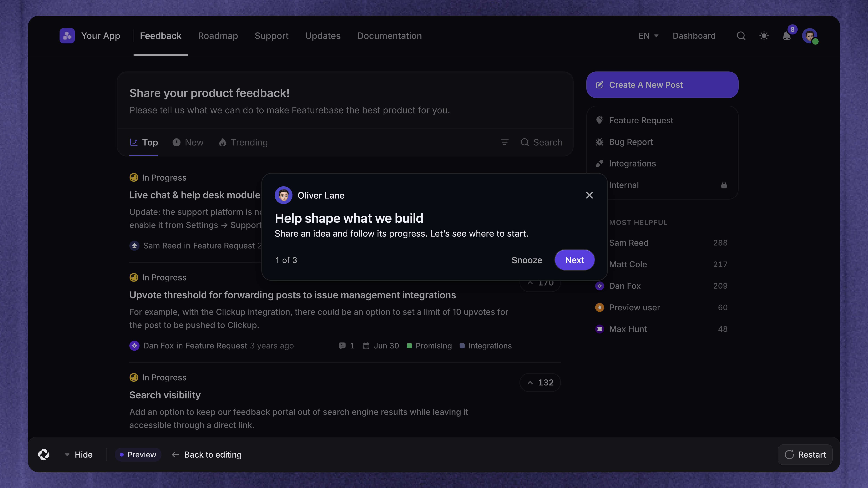Sort posts by New
This screenshot has height=488, width=868.
tap(188, 142)
